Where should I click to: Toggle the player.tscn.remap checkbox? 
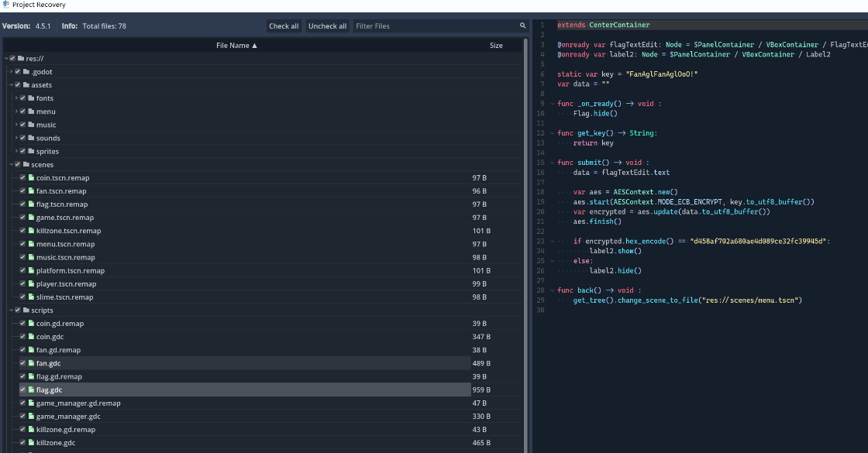point(22,284)
